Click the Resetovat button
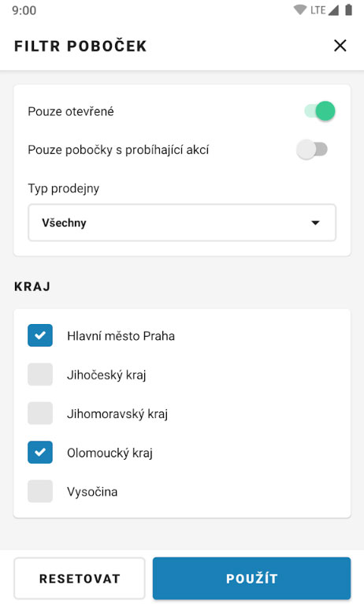 [x=80, y=578]
